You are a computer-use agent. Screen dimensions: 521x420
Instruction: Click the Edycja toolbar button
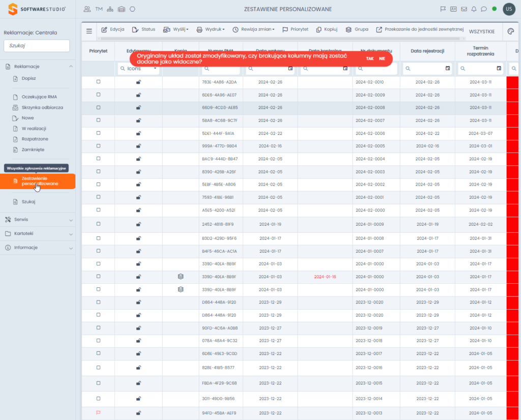click(113, 29)
